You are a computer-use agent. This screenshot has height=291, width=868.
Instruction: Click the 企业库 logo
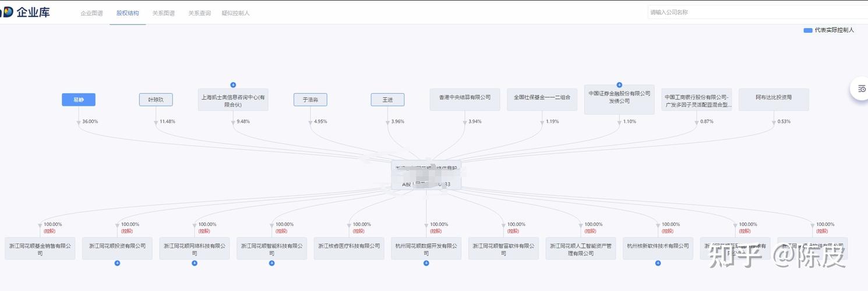point(25,12)
